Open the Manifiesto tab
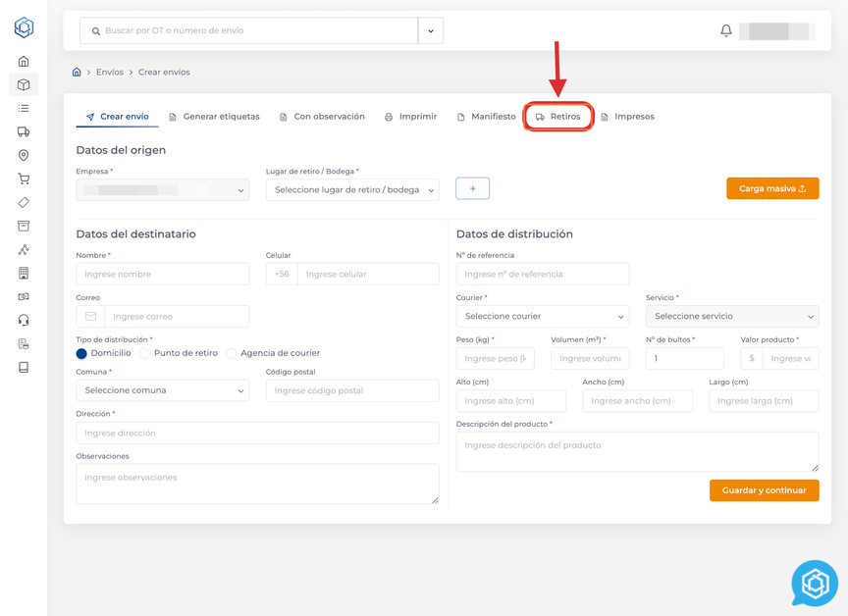This screenshot has width=848, height=616. point(486,117)
